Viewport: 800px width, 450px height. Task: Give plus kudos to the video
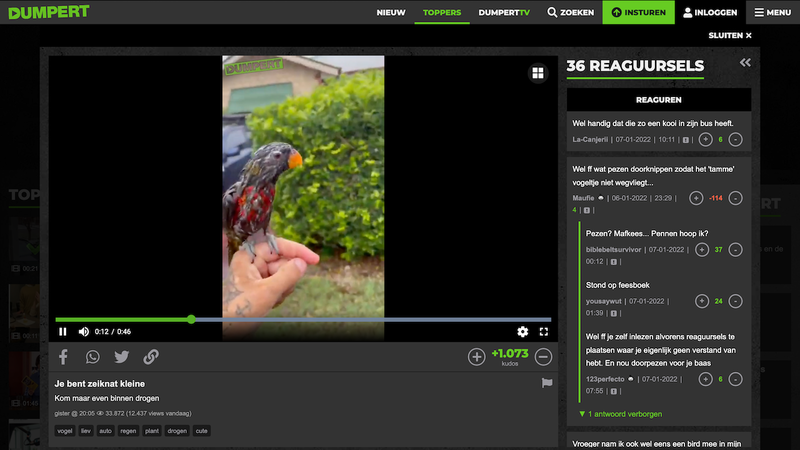click(x=477, y=357)
